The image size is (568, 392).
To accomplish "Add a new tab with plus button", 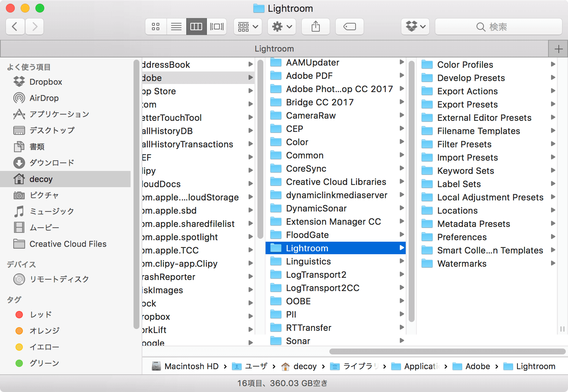I will click(558, 49).
